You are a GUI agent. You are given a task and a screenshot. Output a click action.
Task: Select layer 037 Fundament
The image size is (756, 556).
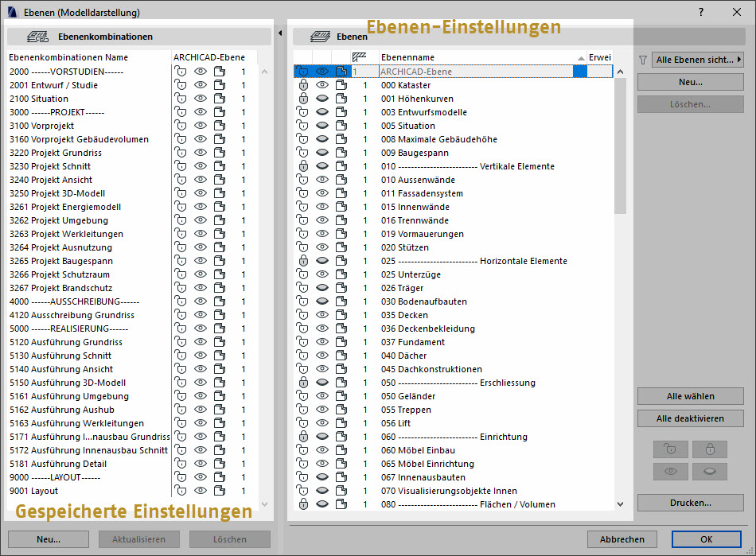click(413, 342)
